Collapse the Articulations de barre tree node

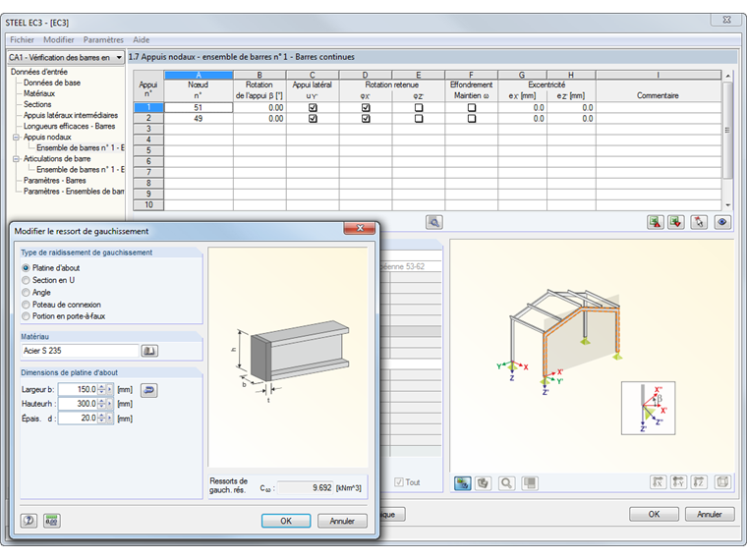tap(16, 159)
